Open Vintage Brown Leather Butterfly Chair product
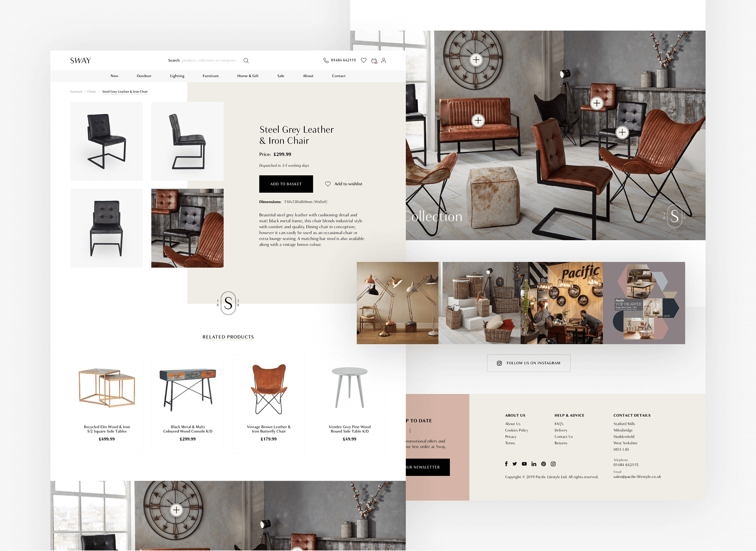Viewport: 756px width, 551px height. point(269,404)
